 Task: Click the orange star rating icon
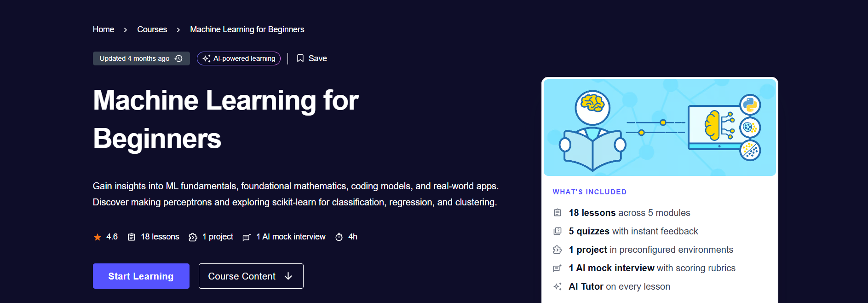[98, 237]
